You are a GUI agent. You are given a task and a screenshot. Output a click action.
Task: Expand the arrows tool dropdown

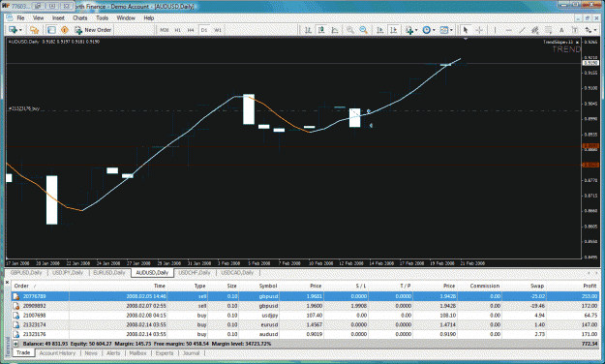coord(595,30)
